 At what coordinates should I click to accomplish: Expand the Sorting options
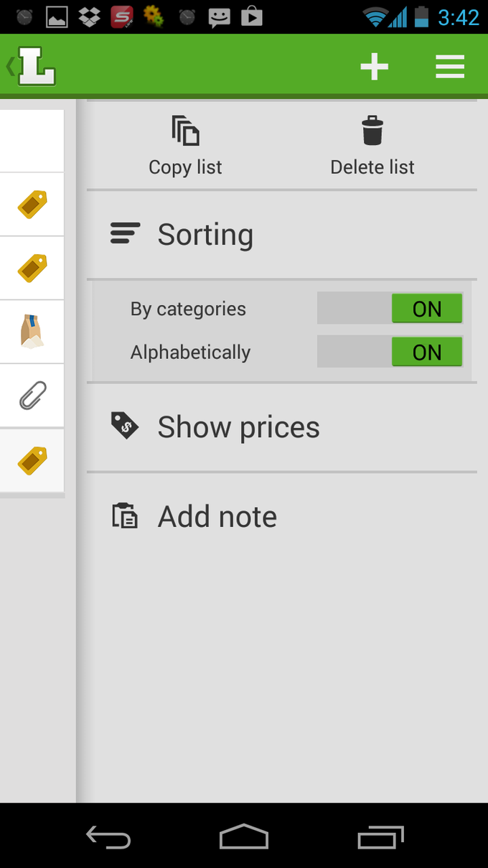tap(206, 234)
